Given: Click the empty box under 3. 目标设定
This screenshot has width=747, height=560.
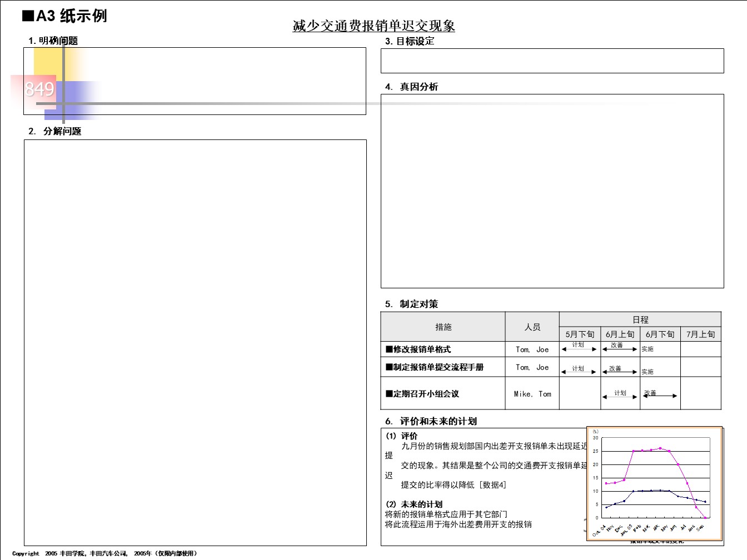Looking at the screenshot, I should [552, 61].
